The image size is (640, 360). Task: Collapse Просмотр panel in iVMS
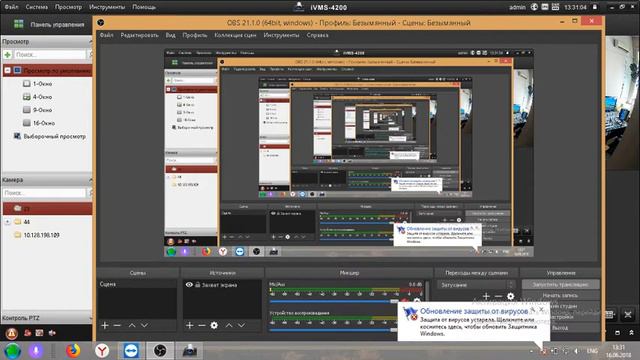[90, 42]
